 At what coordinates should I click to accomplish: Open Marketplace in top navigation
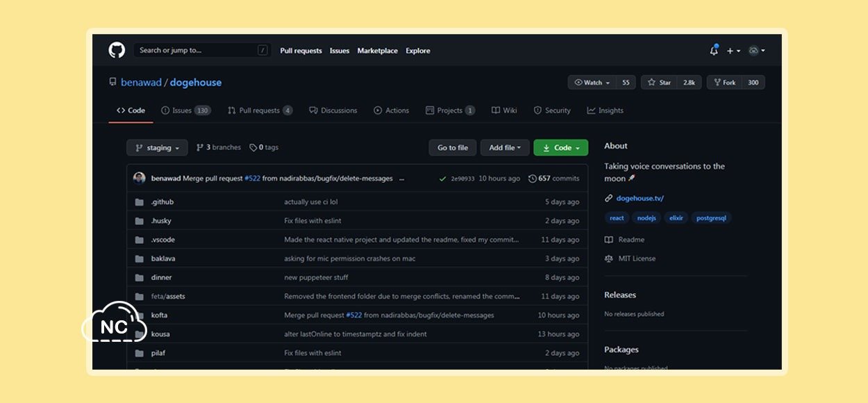pyautogui.click(x=378, y=51)
